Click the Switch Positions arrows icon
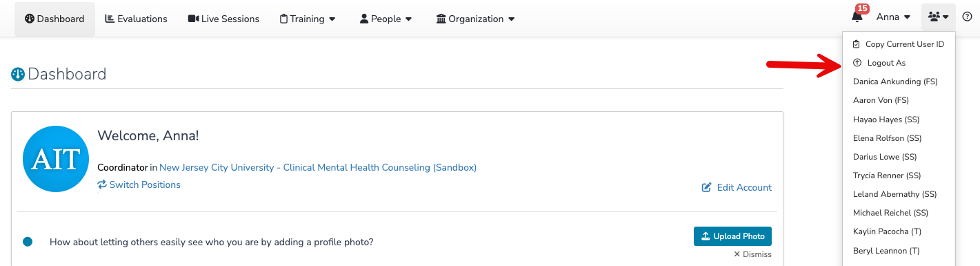 click(x=102, y=184)
